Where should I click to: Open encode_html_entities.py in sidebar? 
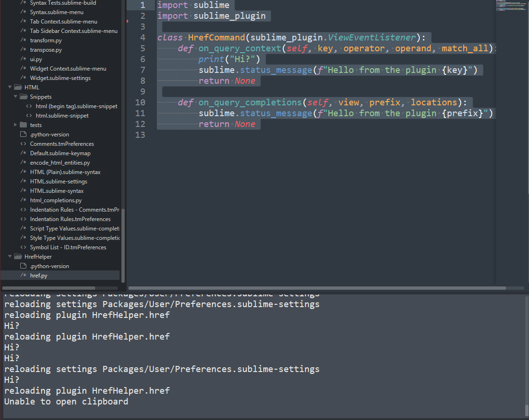pos(60,162)
